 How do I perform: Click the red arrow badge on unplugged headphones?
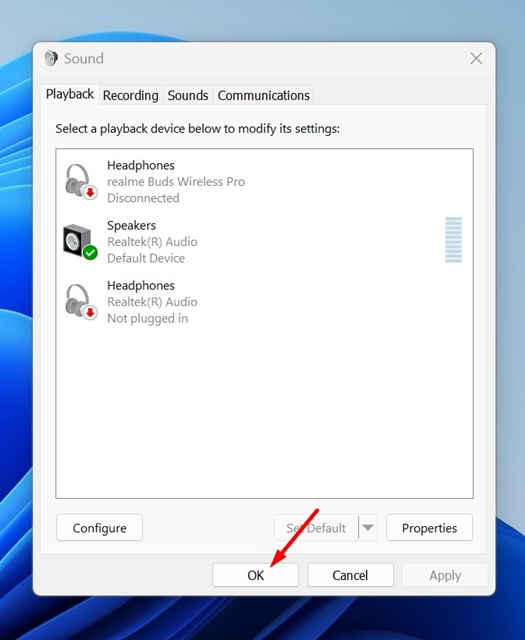(x=90, y=313)
